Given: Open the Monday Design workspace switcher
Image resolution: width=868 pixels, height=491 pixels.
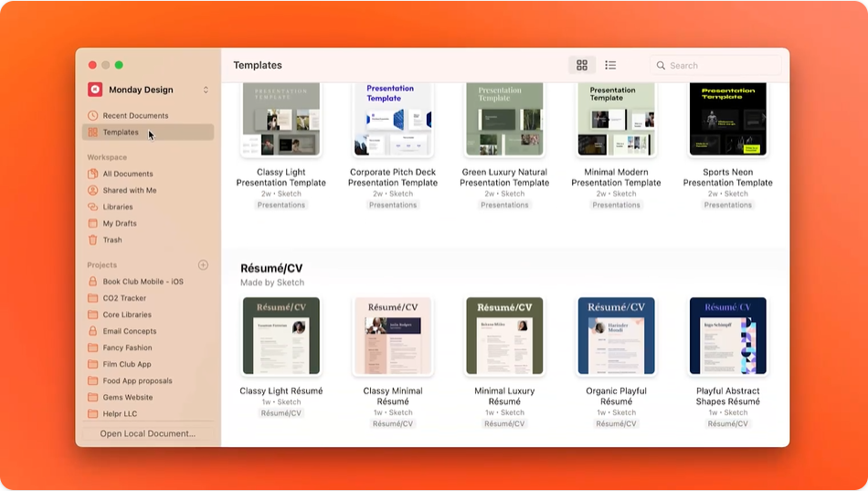Looking at the screenshot, I should [148, 90].
